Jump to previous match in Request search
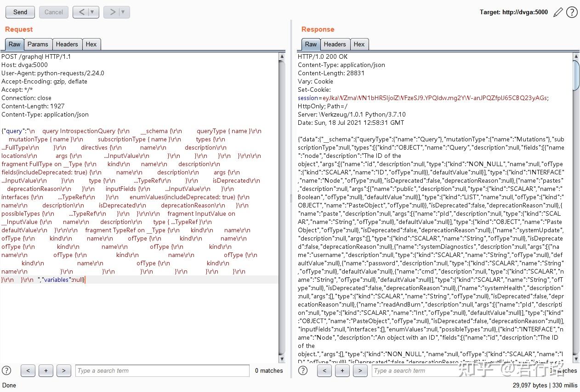 click(28, 370)
